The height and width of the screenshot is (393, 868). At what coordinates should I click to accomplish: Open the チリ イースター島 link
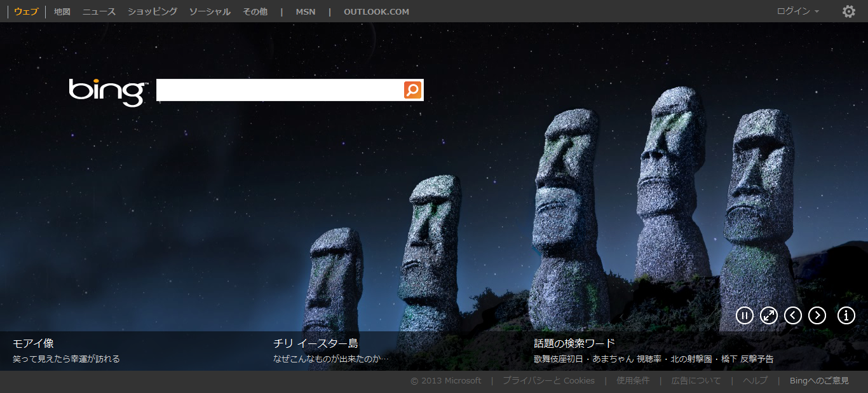point(316,343)
